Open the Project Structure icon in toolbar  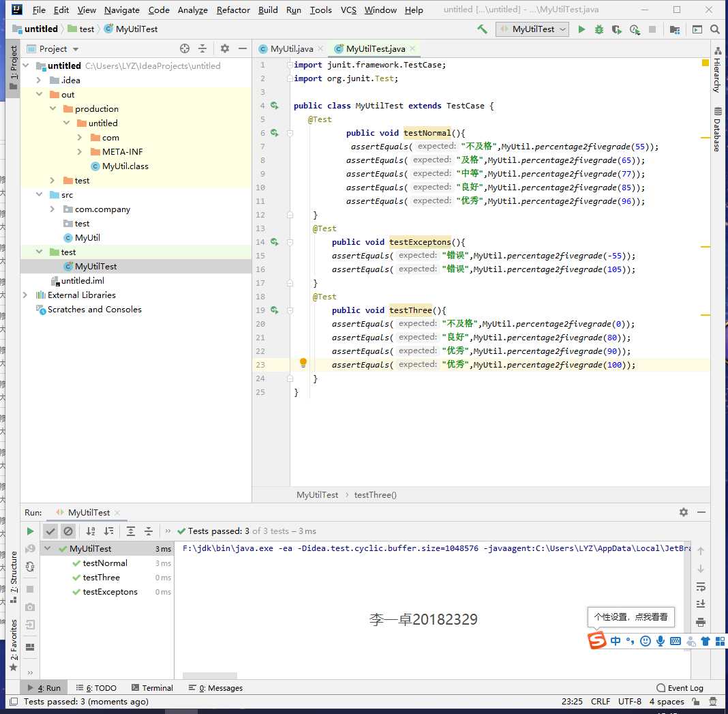click(675, 29)
